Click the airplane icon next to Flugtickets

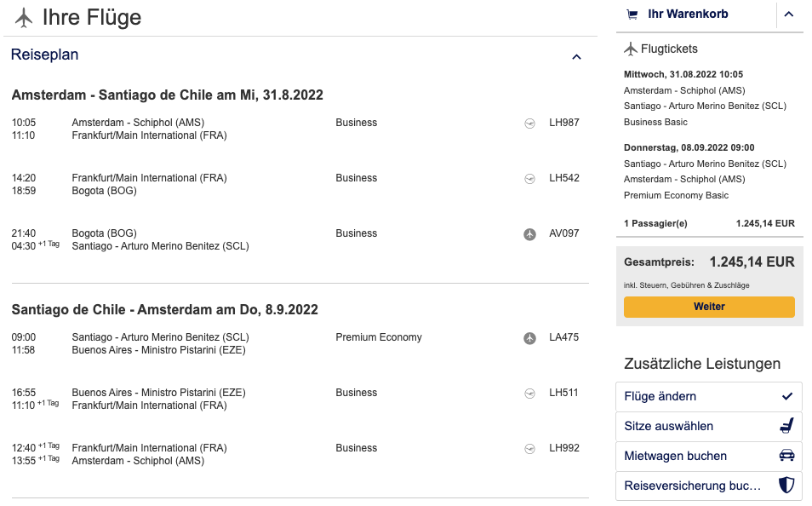coord(631,49)
